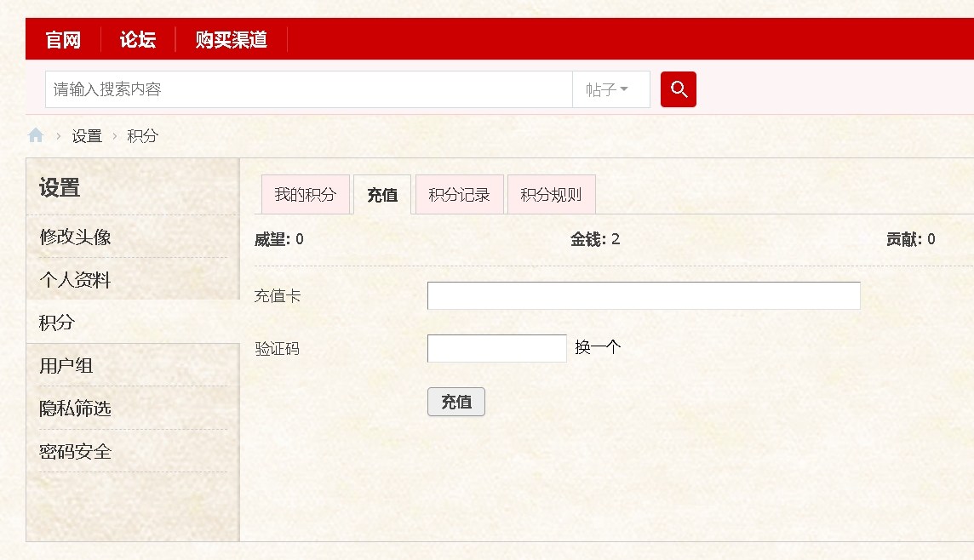Click the 充值卡 input field
The width and height of the screenshot is (974, 560).
tap(643, 296)
